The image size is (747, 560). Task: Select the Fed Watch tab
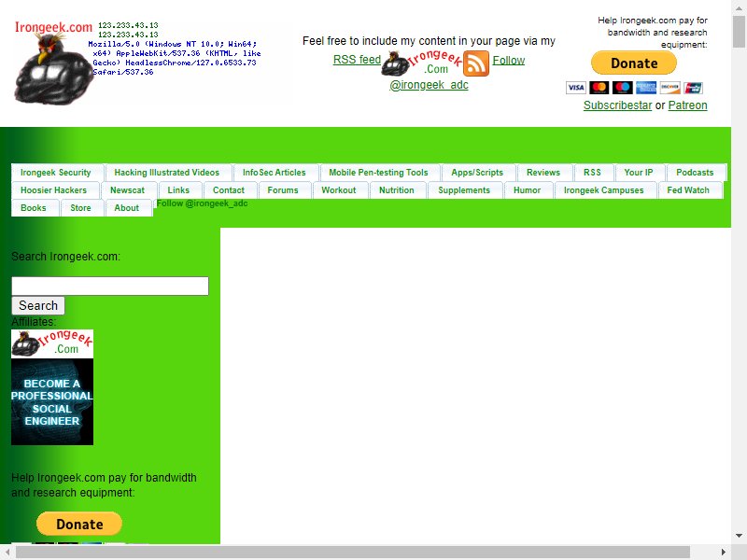click(688, 190)
